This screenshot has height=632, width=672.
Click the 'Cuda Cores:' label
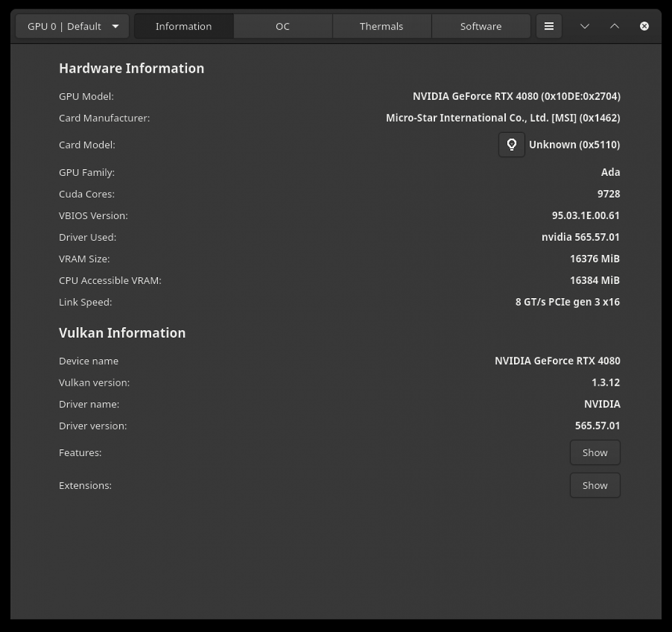86,194
